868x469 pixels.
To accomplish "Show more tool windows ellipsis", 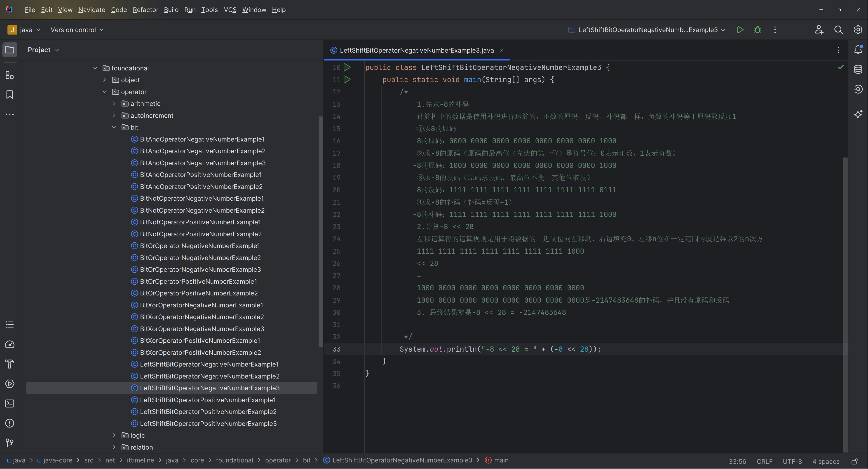I will point(10,114).
